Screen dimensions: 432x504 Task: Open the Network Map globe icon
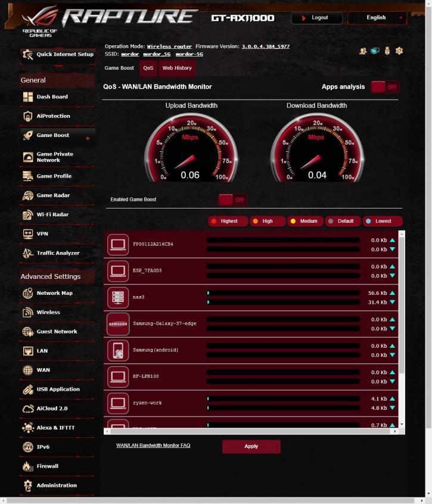click(28, 293)
